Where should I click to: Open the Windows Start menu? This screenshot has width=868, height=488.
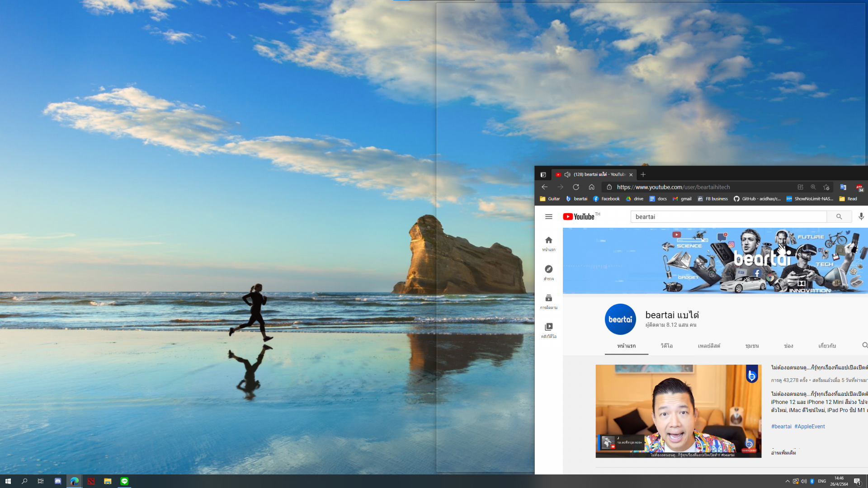[8, 481]
